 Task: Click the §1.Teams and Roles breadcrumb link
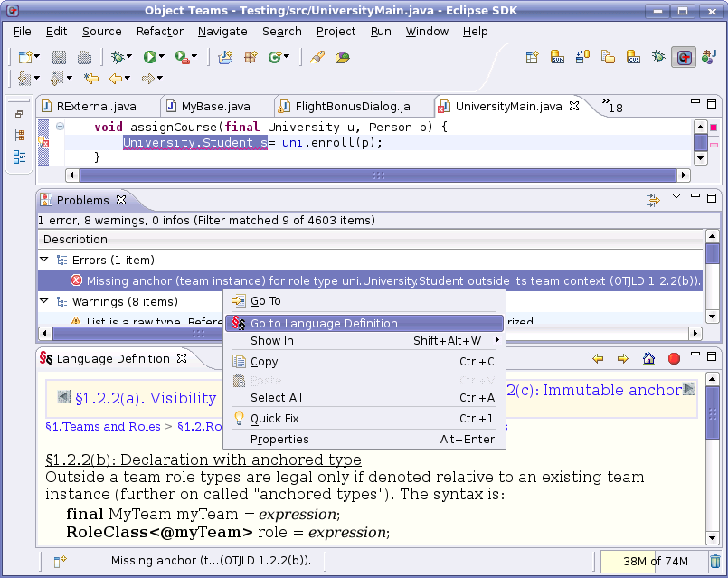coord(102,426)
